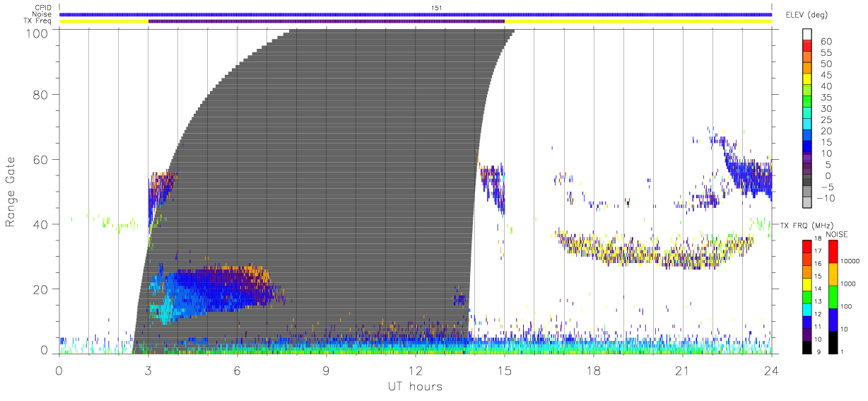Click Range Gate tick label 100
868x401 pixels.
click(x=38, y=33)
